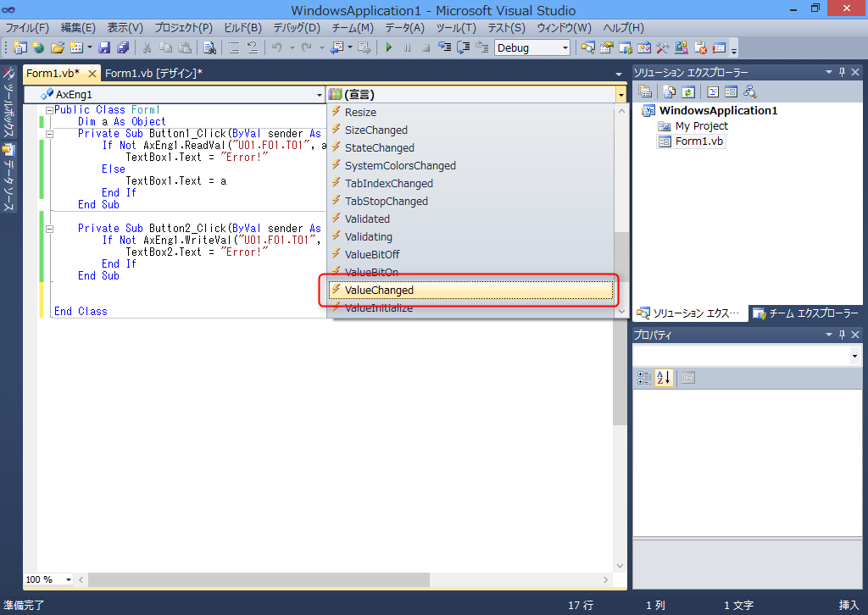Viewport: 868px width, 615px height.
Task: Close the Form1.vb* editor tab
Action: pos(92,73)
